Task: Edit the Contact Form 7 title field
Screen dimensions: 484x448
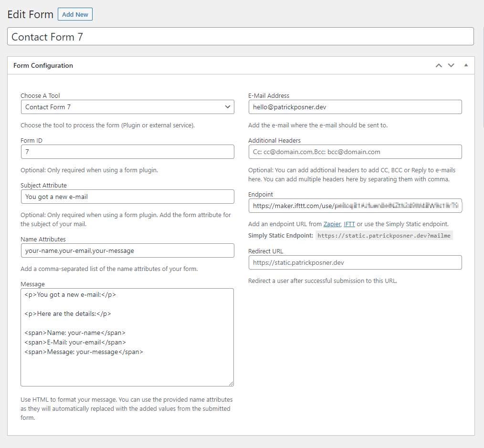Action: point(241,36)
